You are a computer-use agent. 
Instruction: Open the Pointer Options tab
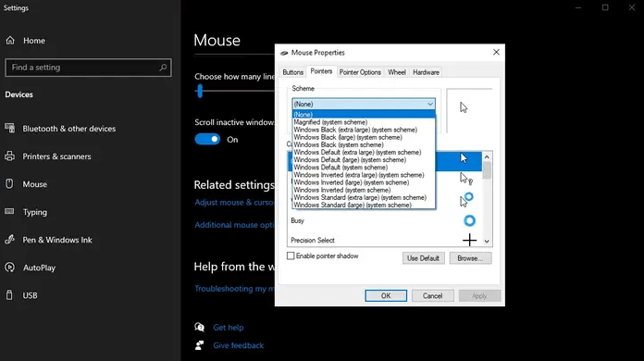click(360, 72)
